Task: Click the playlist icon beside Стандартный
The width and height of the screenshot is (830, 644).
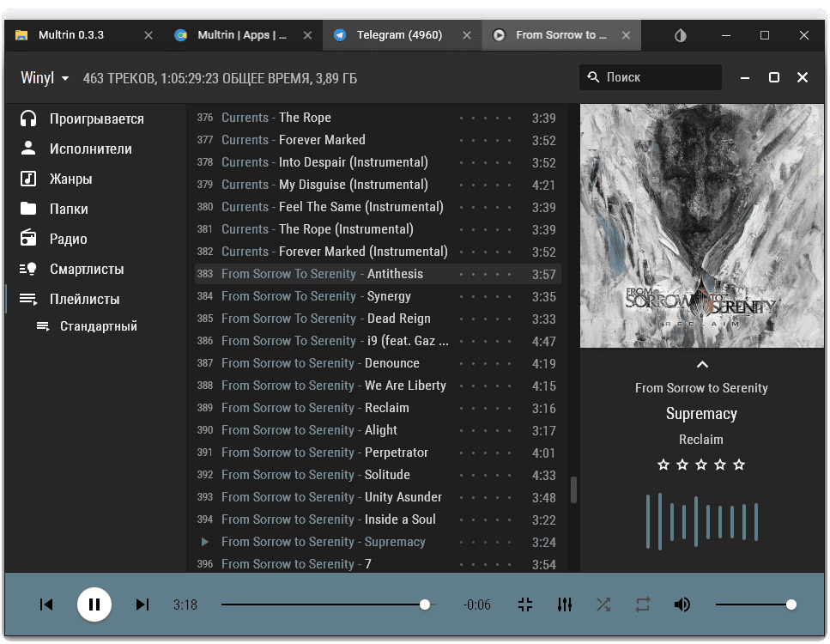Action: (43, 326)
